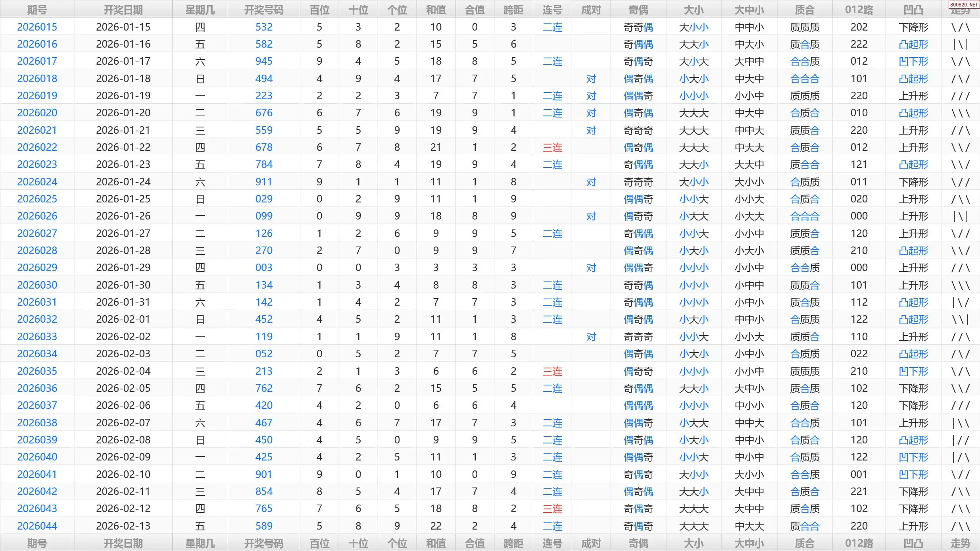Image resolution: width=980 pixels, height=551 pixels.
Task: Click top 跨距 column header
Action: coord(513,10)
